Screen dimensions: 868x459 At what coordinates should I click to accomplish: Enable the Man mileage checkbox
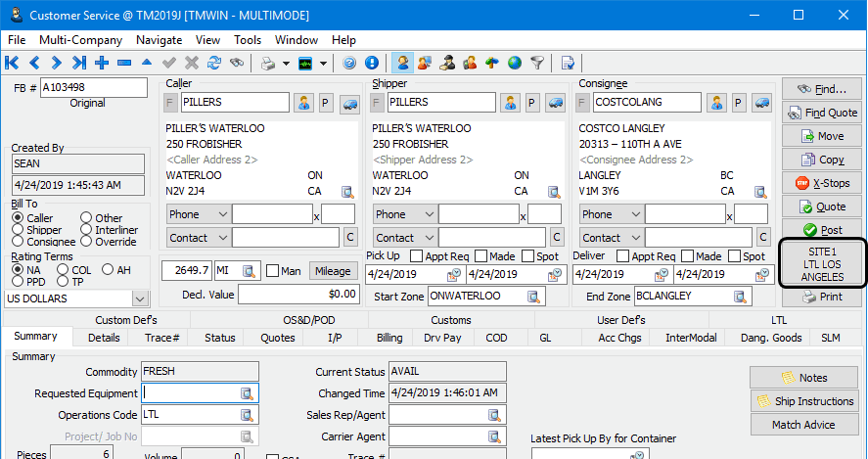(x=273, y=271)
